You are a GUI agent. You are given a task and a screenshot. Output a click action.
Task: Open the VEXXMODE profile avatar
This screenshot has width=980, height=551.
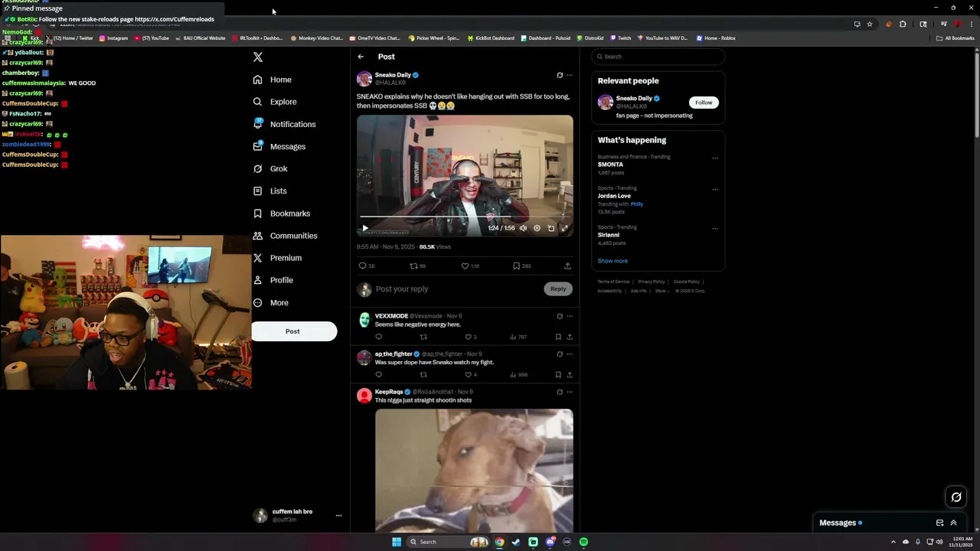(x=364, y=320)
